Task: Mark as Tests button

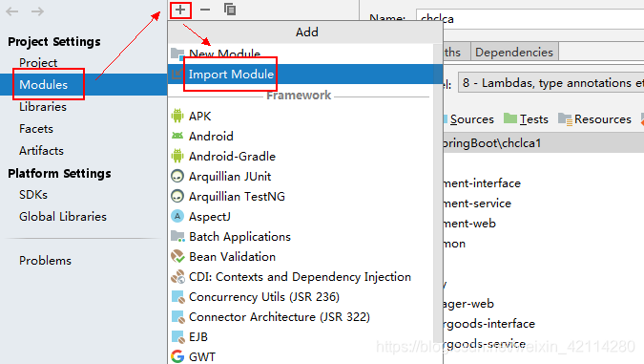Action: coord(526,119)
